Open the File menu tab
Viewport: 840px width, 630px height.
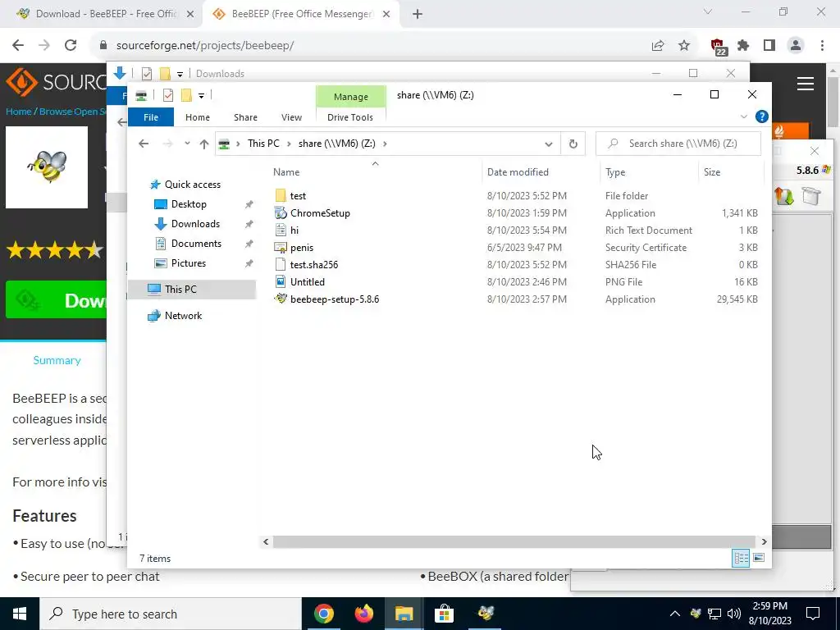click(151, 117)
